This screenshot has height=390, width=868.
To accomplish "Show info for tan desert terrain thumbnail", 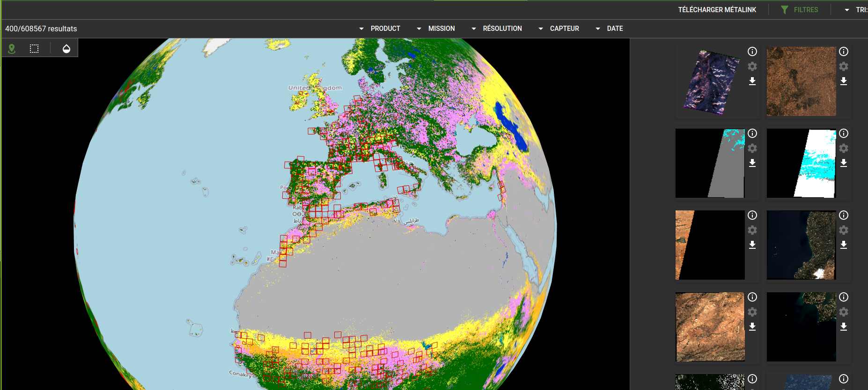I will pyautogui.click(x=752, y=297).
